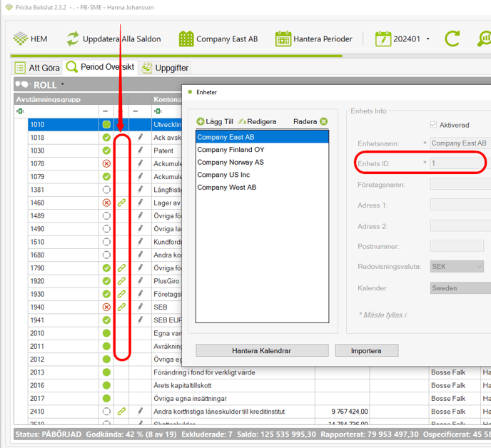Click the Redigera button label
Screen dimensions: 491x448
(x=261, y=121)
